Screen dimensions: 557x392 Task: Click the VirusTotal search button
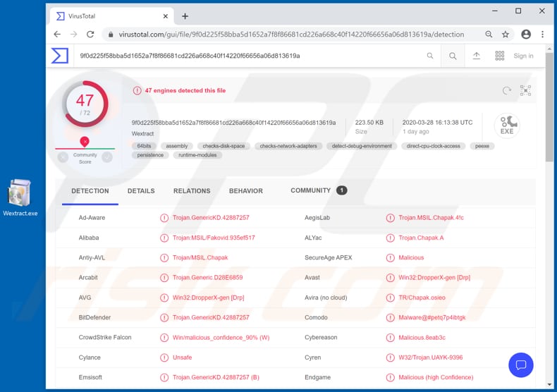tap(453, 56)
